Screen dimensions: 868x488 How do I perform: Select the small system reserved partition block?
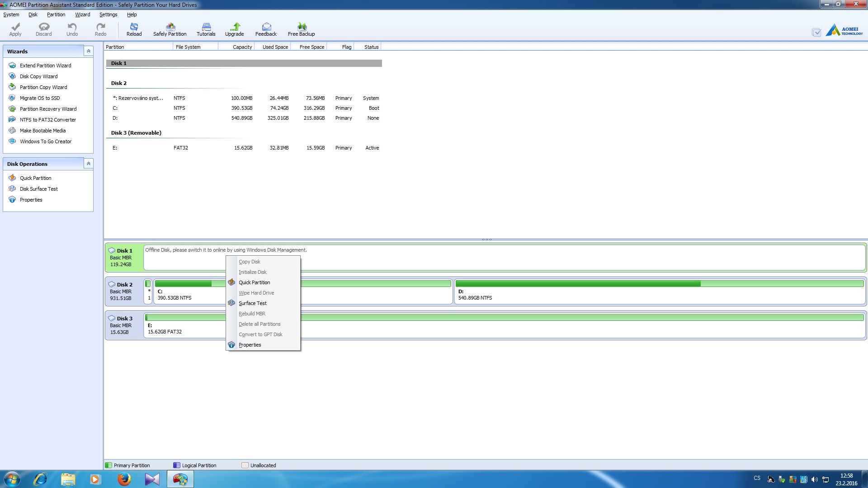click(x=148, y=291)
